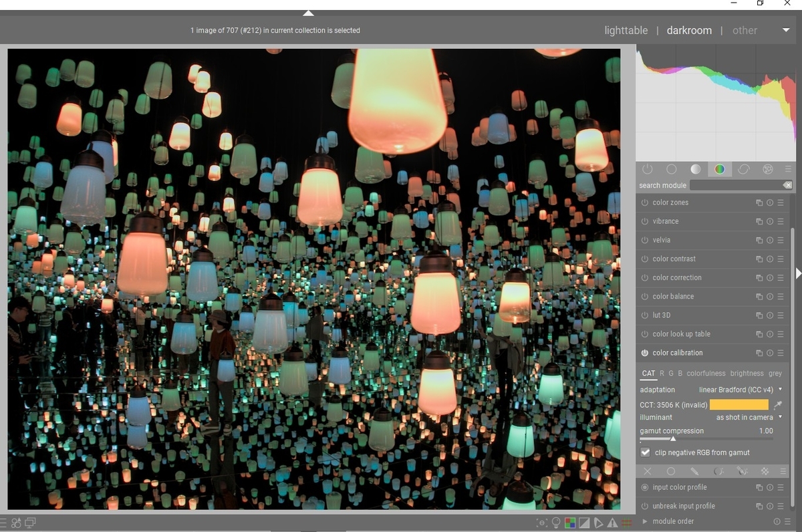Screen dimensions: 802x532
Task: Open correct module group icon
Action: [x=744, y=169]
